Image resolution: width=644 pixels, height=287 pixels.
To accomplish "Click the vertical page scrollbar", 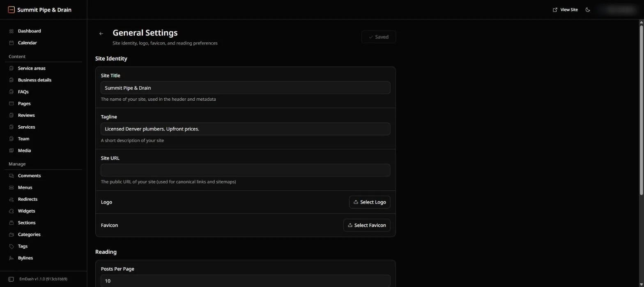I will tap(641, 110).
